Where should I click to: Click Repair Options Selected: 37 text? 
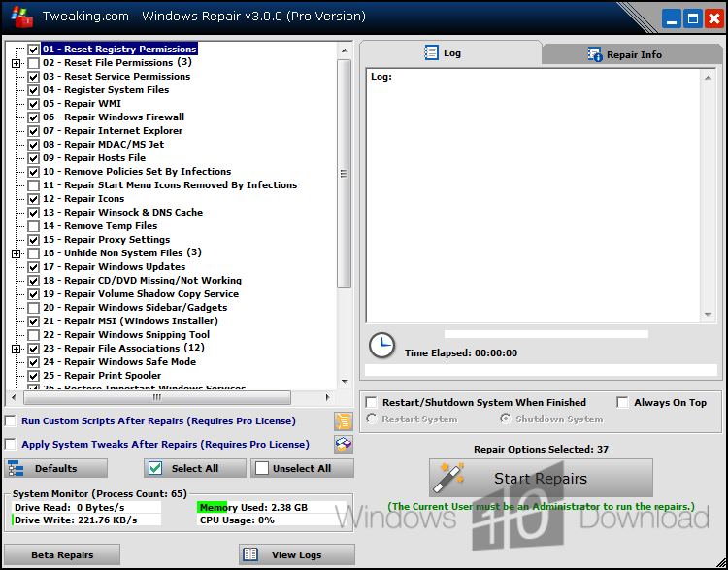[541, 450]
